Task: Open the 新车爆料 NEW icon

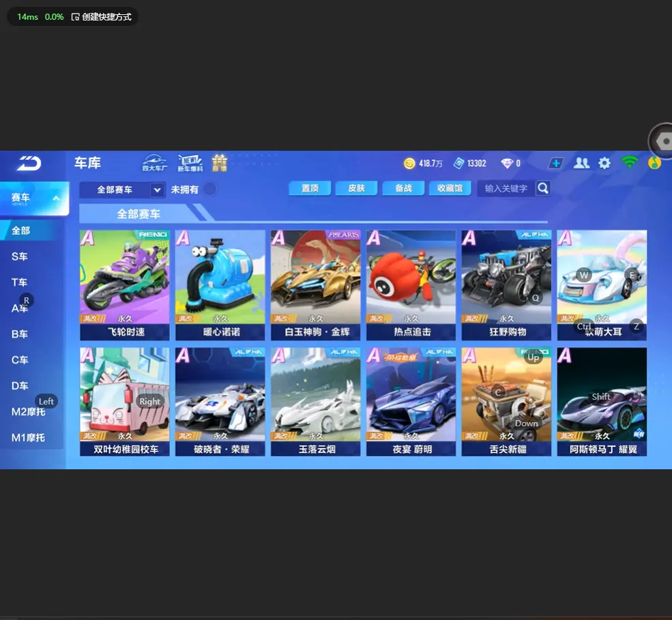Action: (x=190, y=163)
